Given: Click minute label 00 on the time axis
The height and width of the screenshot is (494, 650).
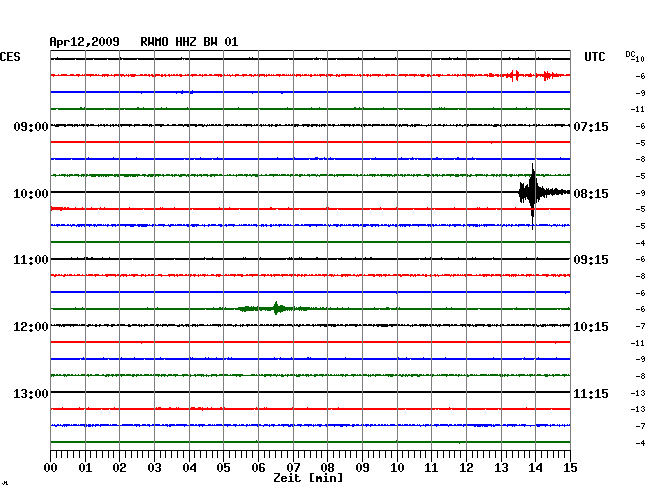Looking at the screenshot, I should pos(51,468).
